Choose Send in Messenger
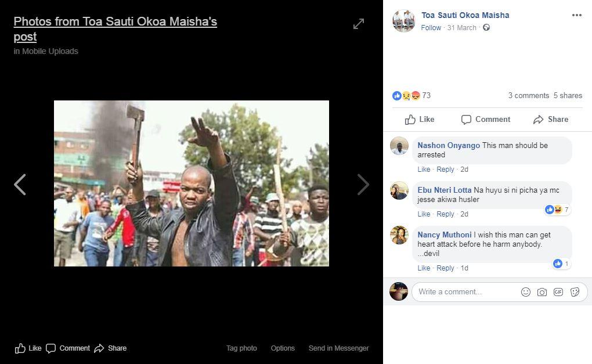The width and height of the screenshot is (592, 364). pos(339,348)
